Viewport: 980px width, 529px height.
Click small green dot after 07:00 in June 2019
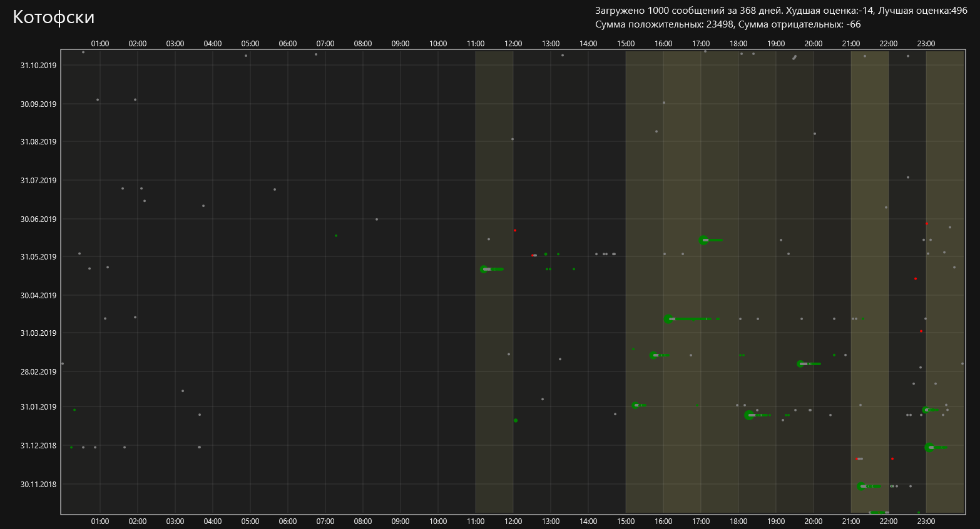pos(336,235)
